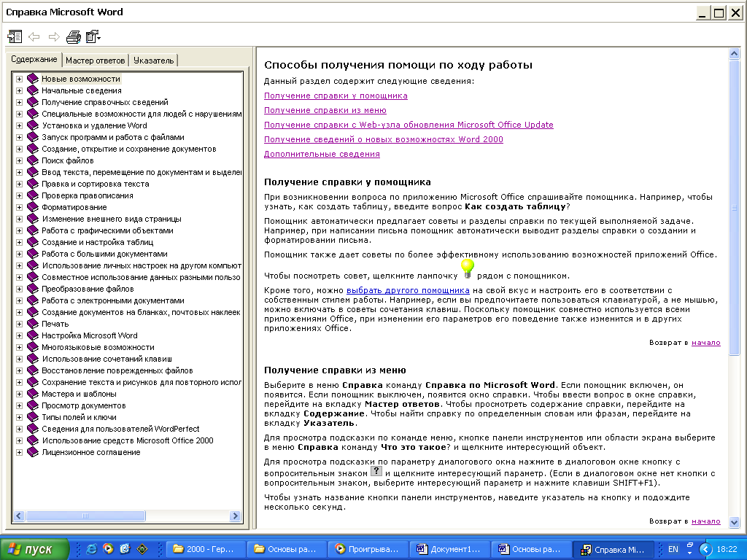Image resolution: width=747 pixels, height=560 pixels.
Task: Click the help pane scroll up arrow
Action: click(x=734, y=53)
